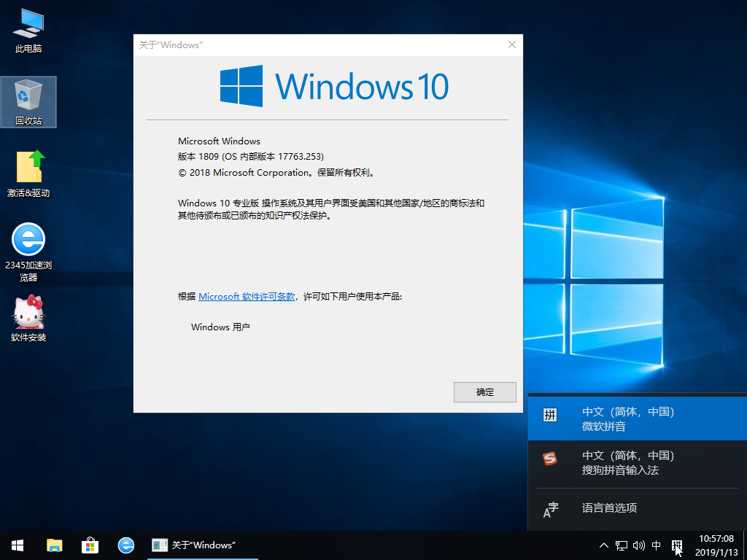Click the "Windows 用户" licensee name

[220, 327]
